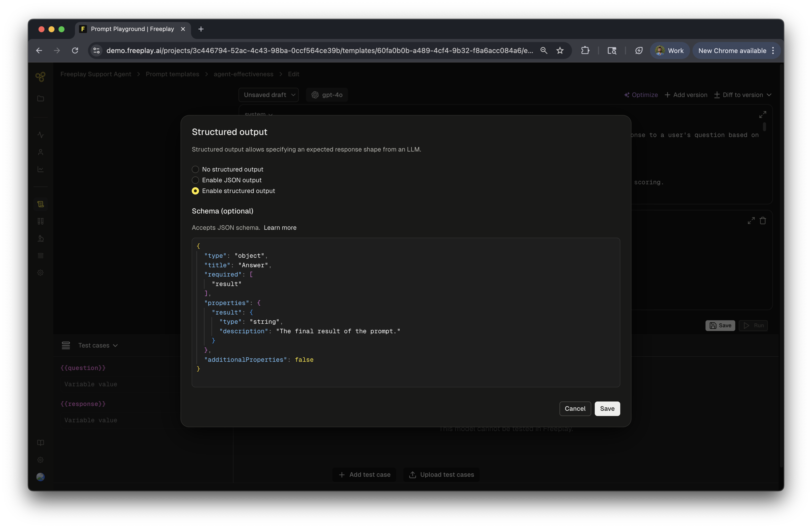Image resolution: width=812 pixels, height=528 pixels.
Task: Cancel the structured output dialog
Action: pyautogui.click(x=575, y=408)
